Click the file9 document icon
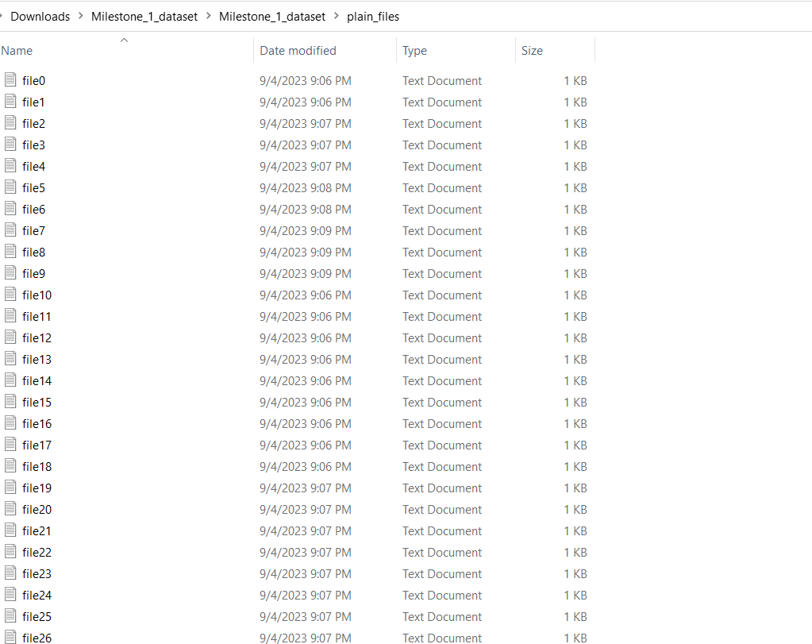Image resolution: width=812 pixels, height=644 pixels. pyautogui.click(x=9, y=273)
